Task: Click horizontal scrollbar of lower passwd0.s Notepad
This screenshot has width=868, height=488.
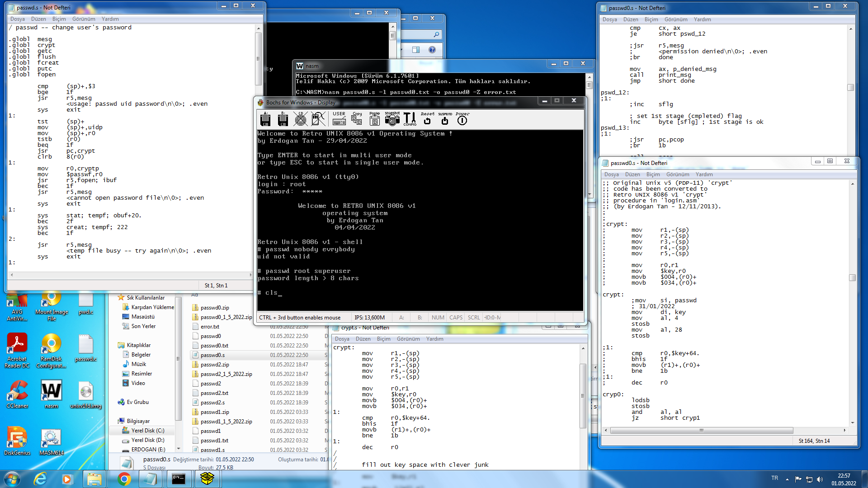Action: pyautogui.click(x=701, y=431)
